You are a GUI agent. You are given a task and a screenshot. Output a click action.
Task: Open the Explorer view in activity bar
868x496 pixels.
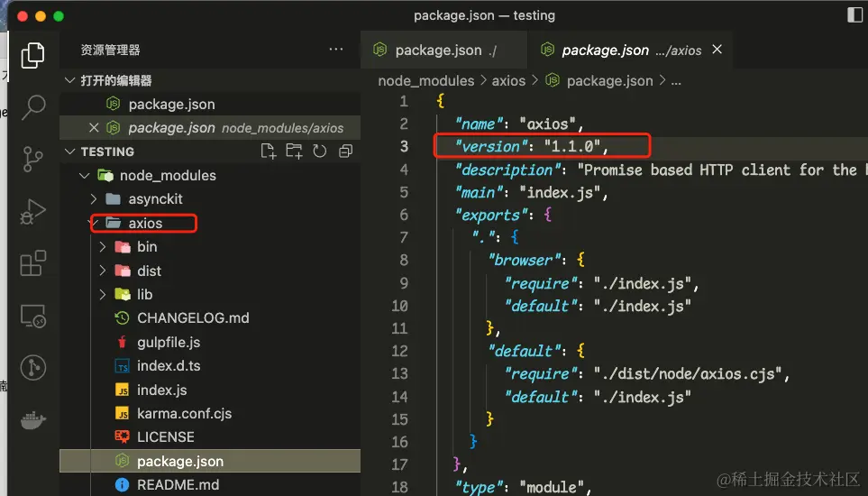click(x=32, y=55)
